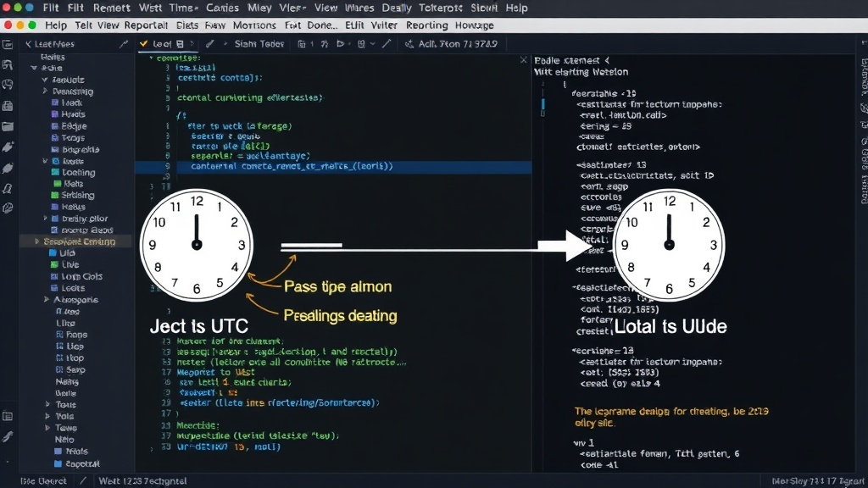Open the Reorting menu

[426, 25]
